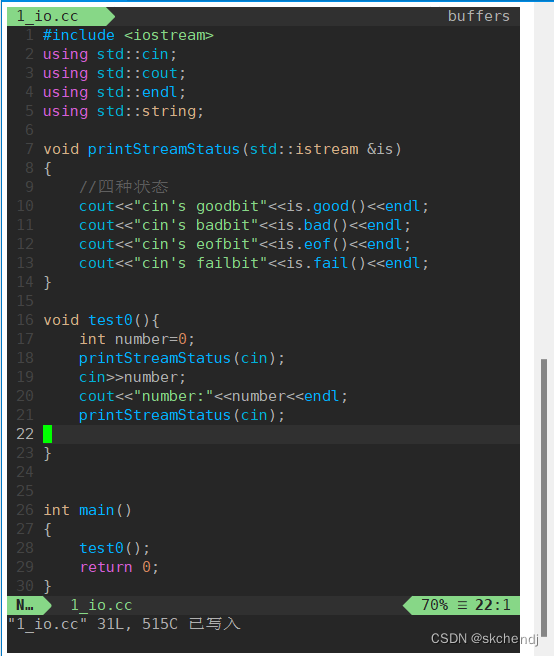554x656 pixels.
Task: Click line number 7 in the gutter
Action: point(29,149)
